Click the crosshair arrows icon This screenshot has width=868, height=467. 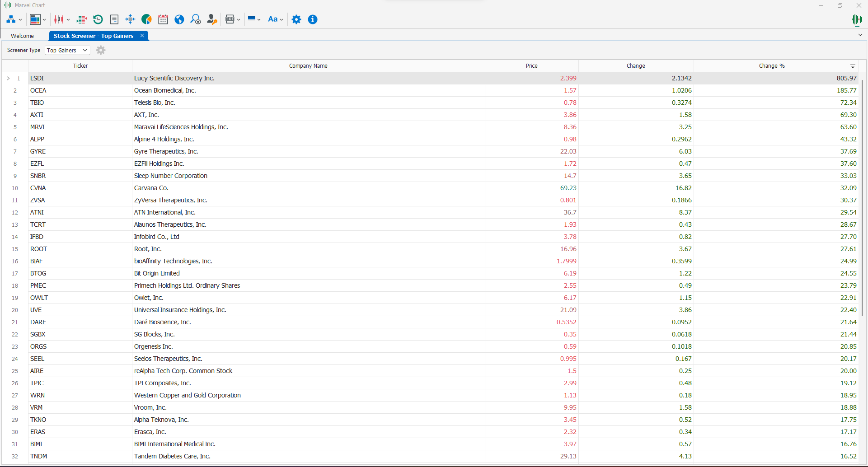click(x=130, y=19)
